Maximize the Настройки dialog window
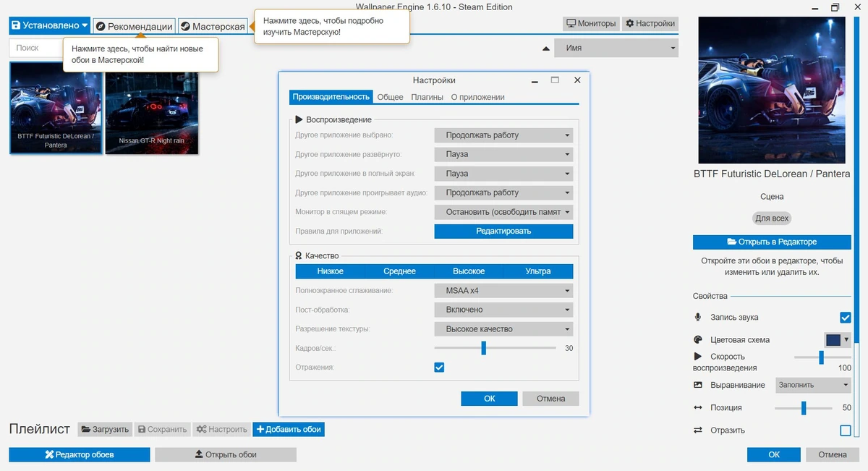This screenshot has height=471, width=868. point(555,80)
